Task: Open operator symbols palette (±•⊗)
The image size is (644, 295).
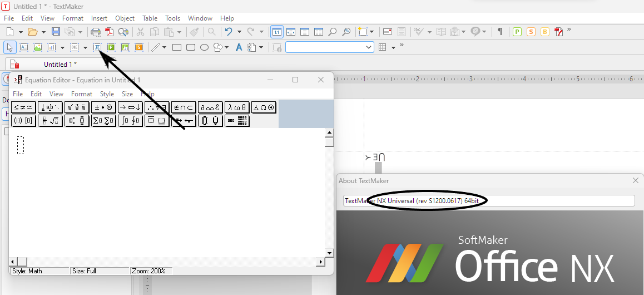Action: point(104,107)
